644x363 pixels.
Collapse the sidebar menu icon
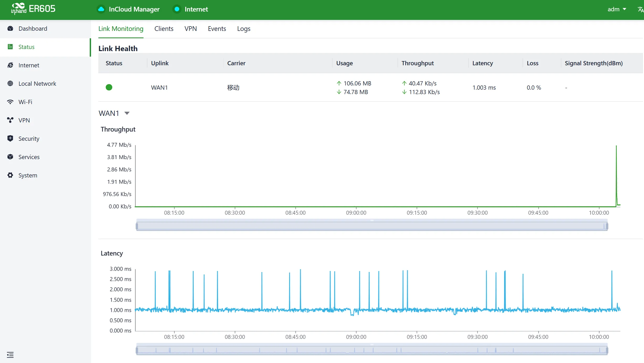coord(10,355)
